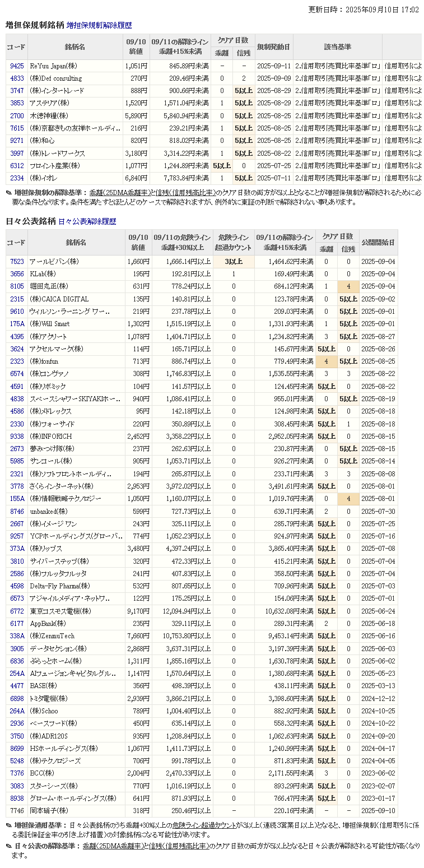Click stock code 3778 link
The height and width of the screenshot is (868, 424).
(17, 486)
